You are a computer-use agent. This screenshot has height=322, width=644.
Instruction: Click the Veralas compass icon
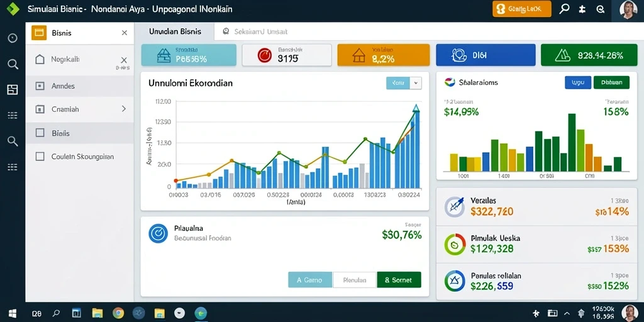(455, 206)
